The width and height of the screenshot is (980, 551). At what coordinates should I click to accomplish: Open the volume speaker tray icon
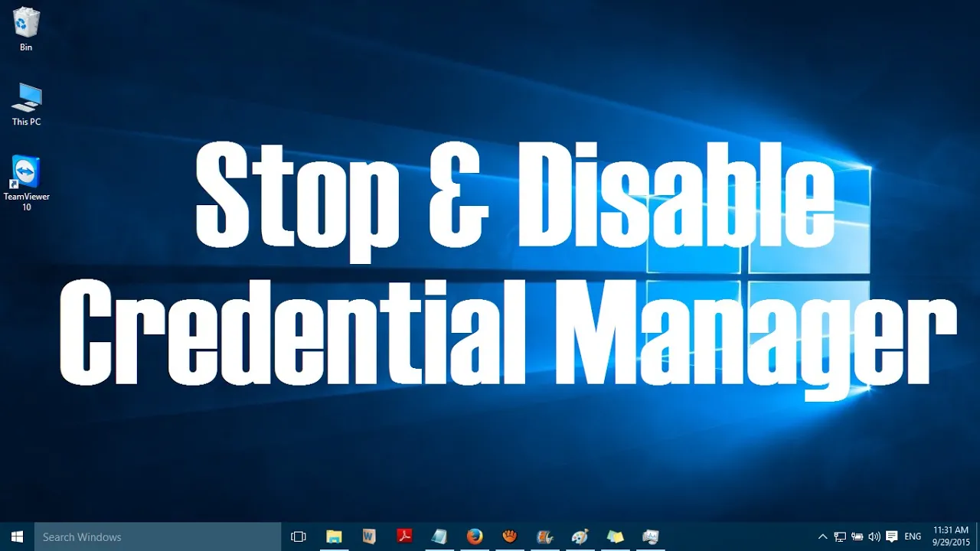(x=874, y=536)
